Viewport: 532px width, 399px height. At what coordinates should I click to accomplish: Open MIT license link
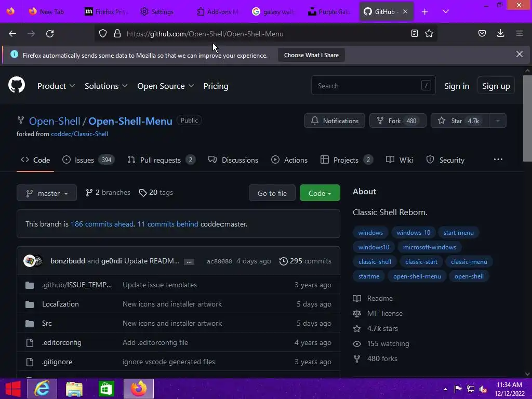click(378, 313)
